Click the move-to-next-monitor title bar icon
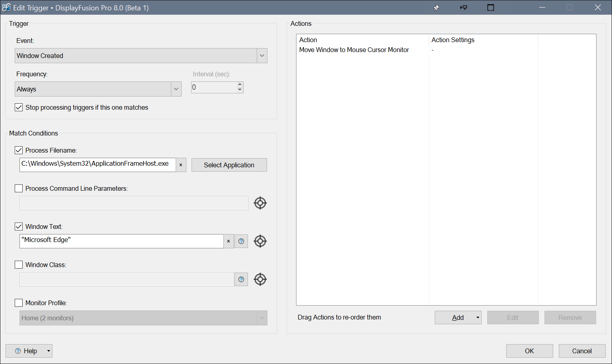This screenshot has height=364, width=612. point(463,8)
